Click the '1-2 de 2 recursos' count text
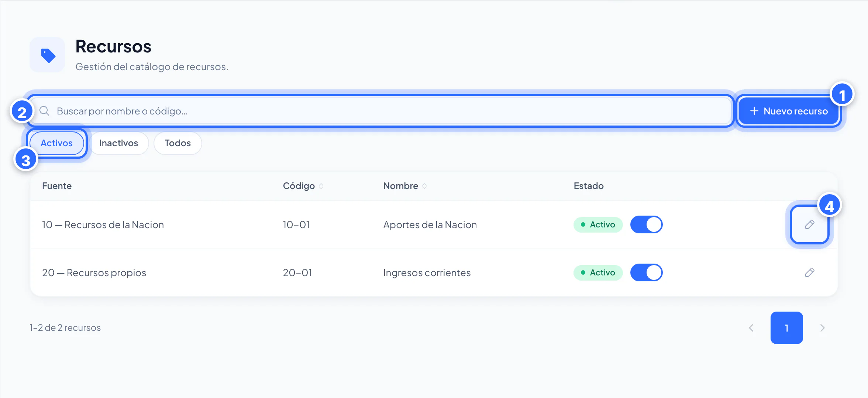The width and height of the screenshot is (868, 398). click(x=65, y=328)
